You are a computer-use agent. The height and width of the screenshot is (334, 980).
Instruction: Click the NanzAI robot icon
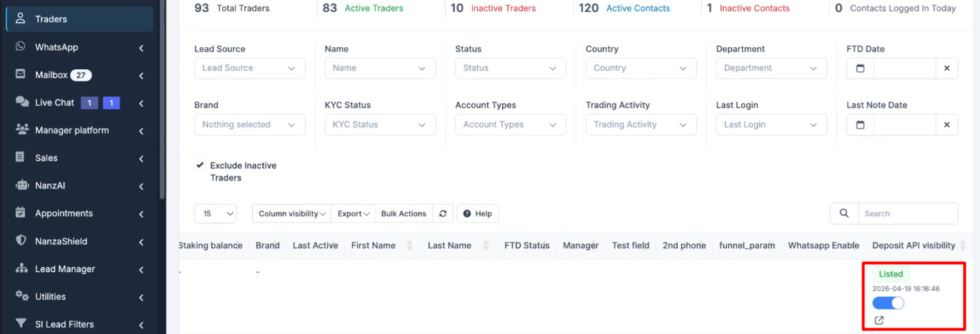pyautogui.click(x=21, y=186)
